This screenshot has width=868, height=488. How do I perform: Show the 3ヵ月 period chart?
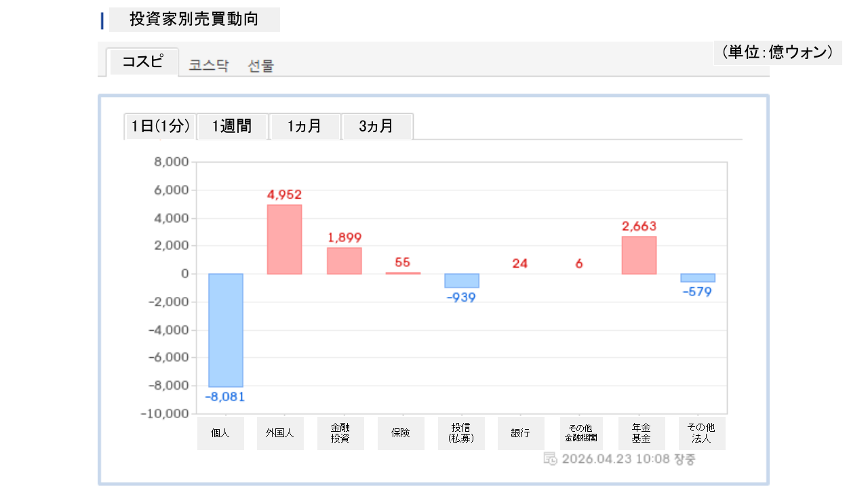pos(377,126)
